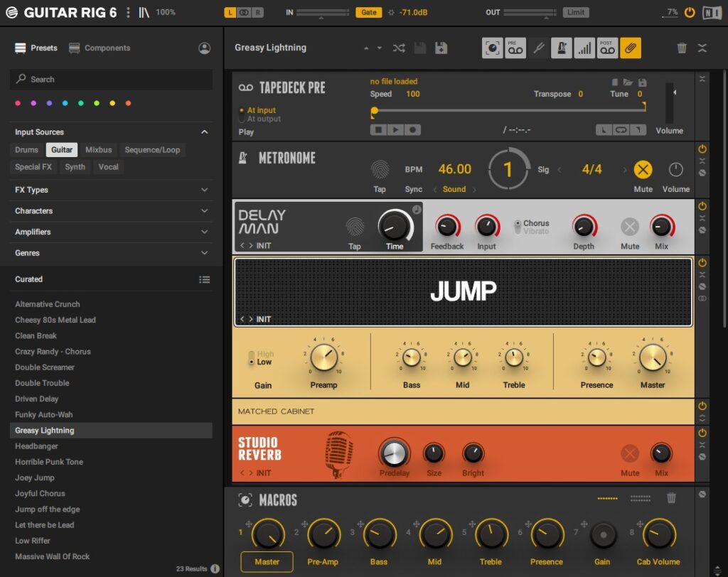This screenshot has width=728, height=577.
Task: Toggle Curated list view icon
Action: coord(204,279)
